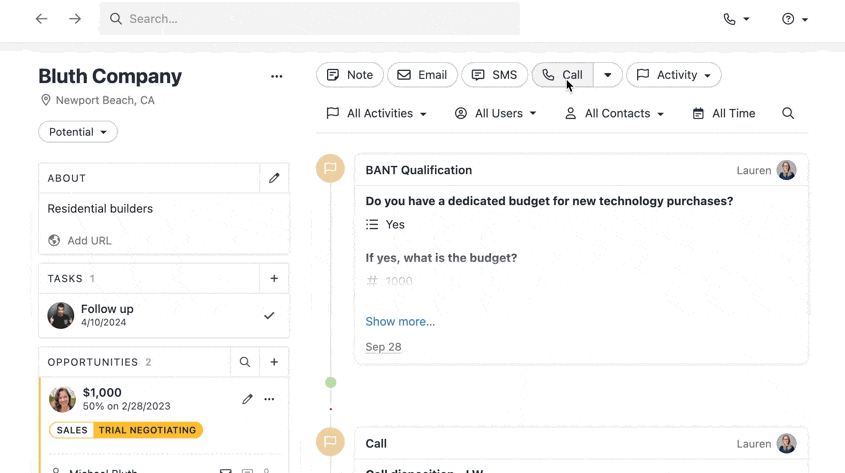The image size is (845, 473).
Task: Open the $1,000 opportunity options menu
Action: (x=269, y=399)
